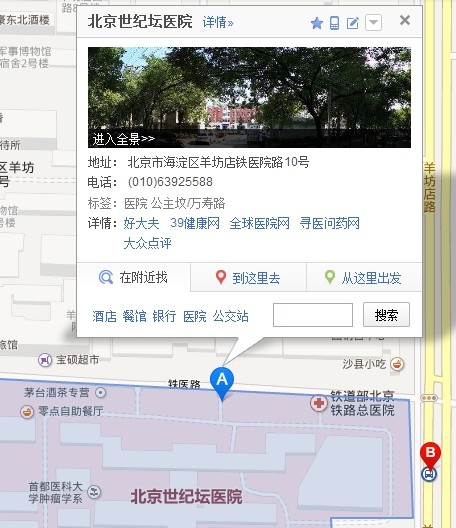This screenshot has height=528, width=456.
Task: Search nearby 酒店 link
Action: coord(104,317)
